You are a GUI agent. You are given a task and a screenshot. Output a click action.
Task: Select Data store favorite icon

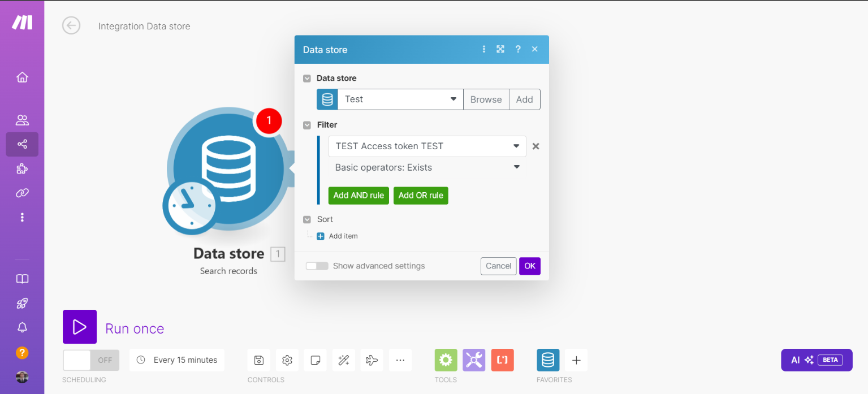coord(548,360)
